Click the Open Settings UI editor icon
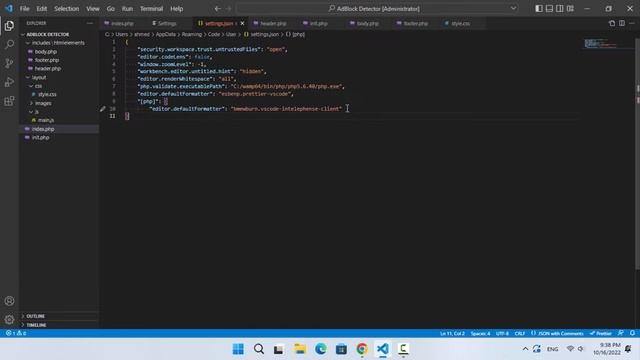 point(611,23)
